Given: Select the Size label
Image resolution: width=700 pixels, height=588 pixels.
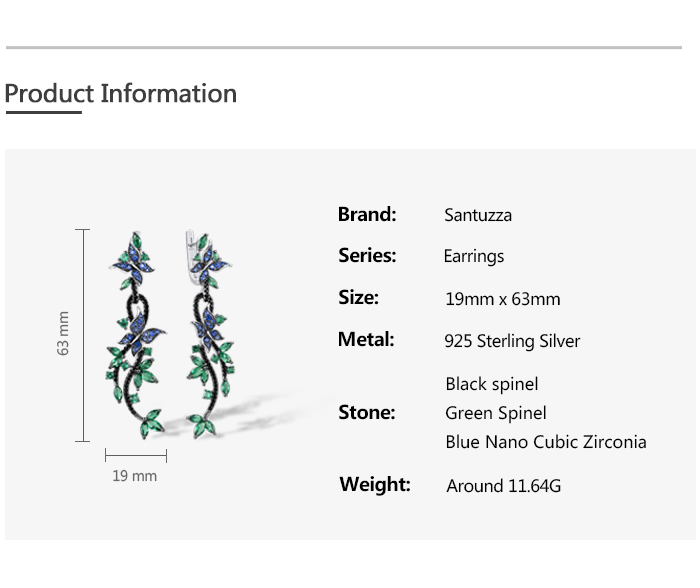Looking at the screenshot, I should click(x=358, y=297).
